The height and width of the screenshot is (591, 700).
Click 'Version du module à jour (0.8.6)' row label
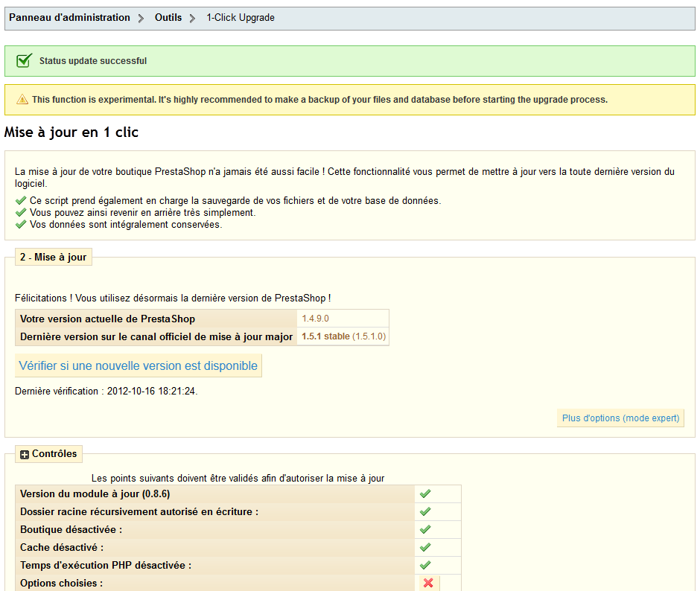click(95, 493)
